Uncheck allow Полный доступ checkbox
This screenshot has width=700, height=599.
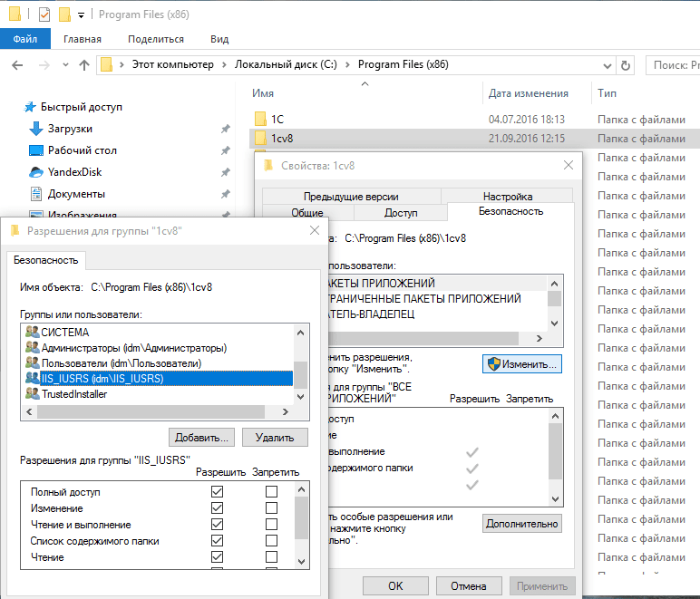217,492
